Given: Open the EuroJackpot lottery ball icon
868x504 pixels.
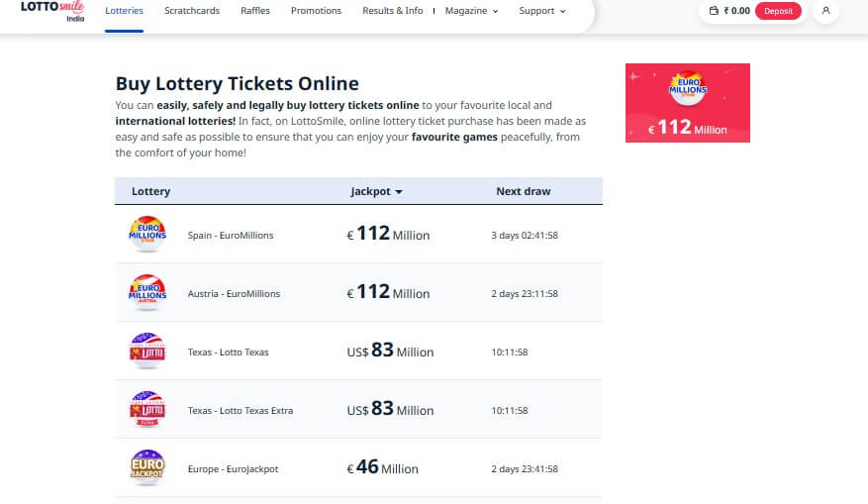Looking at the screenshot, I should click(147, 468).
